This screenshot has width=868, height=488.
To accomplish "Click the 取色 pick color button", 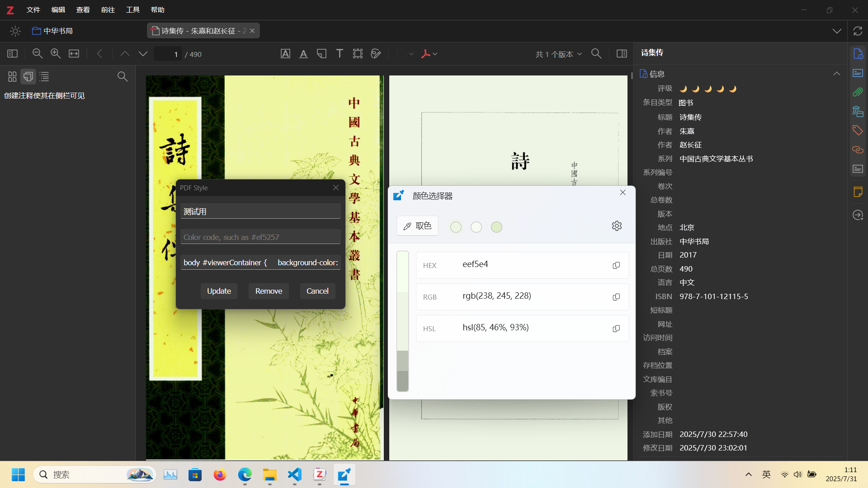I will (x=417, y=226).
